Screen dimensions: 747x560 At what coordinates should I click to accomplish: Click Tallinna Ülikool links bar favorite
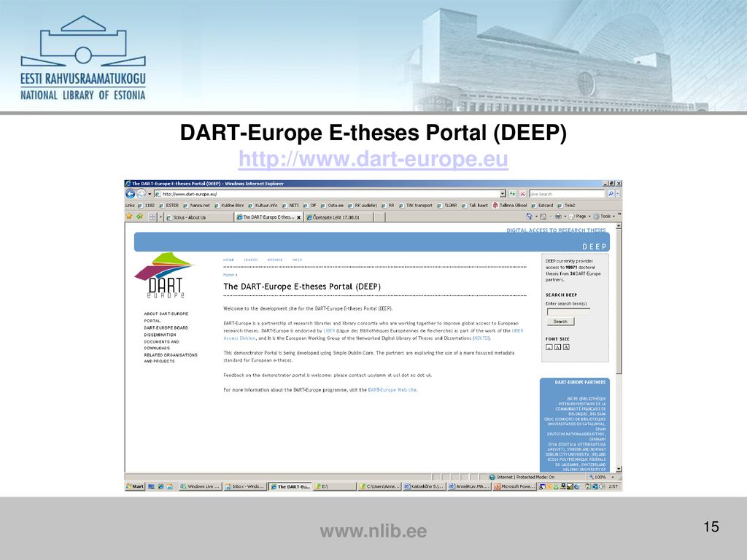pyautogui.click(x=510, y=205)
